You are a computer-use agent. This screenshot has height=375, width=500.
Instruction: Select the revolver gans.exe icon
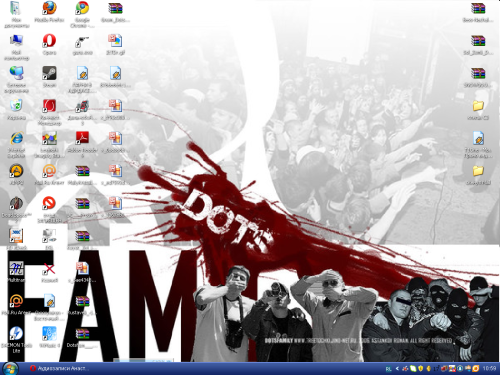82,42
